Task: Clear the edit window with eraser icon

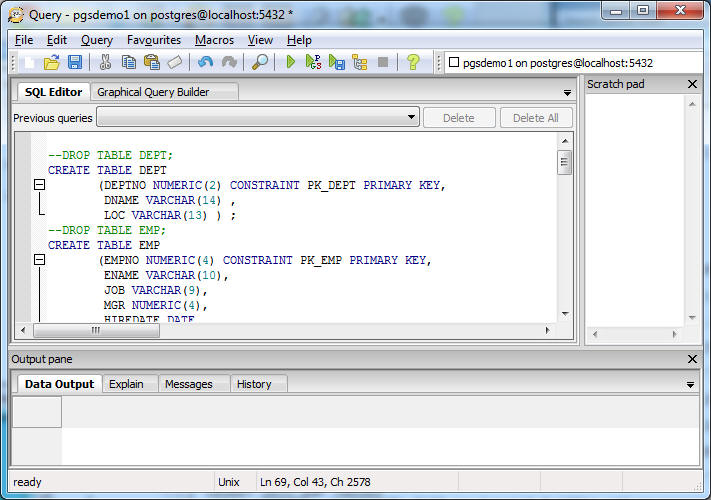Action: [x=175, y=62]
